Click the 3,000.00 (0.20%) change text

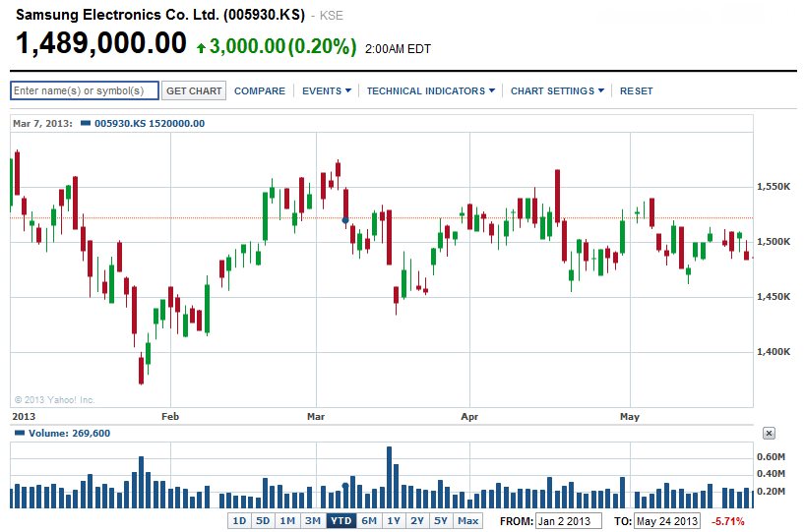click(282, 46)
